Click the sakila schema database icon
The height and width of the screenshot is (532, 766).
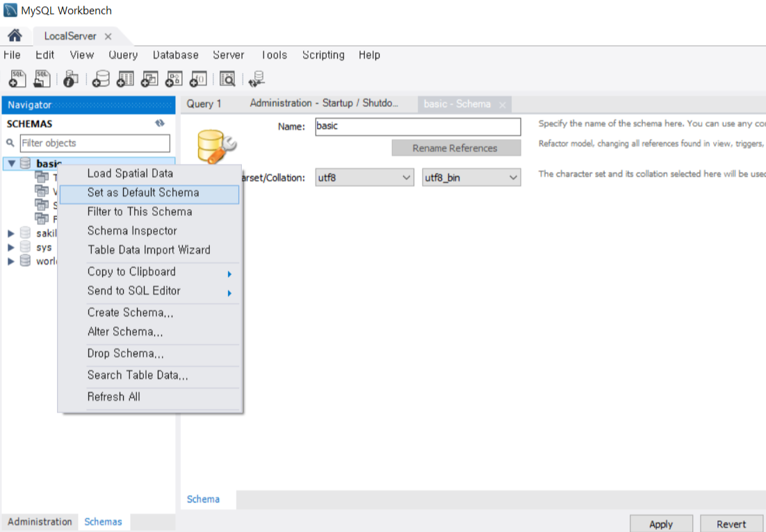(x=26, y=233)
